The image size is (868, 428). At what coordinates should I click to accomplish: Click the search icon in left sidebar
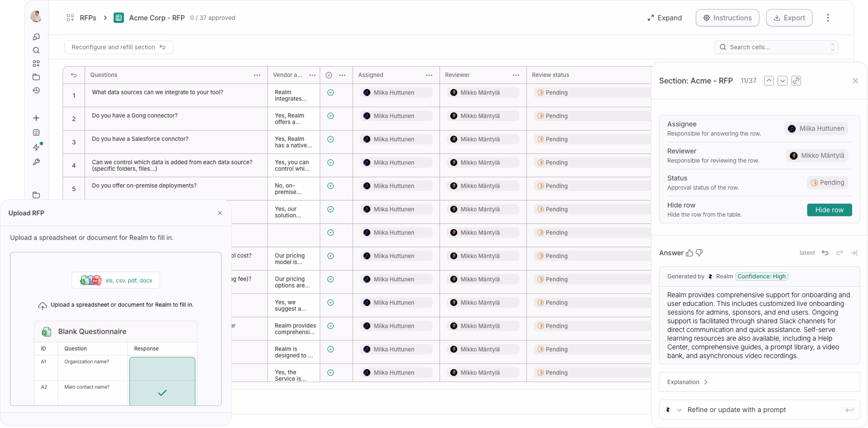36,50
